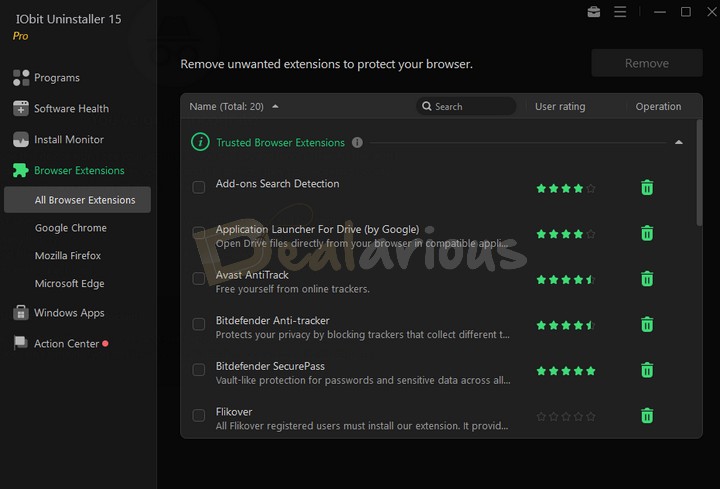
Task: Check the Application Launcher For Drive checkbox
Action: pyautogui.click(x=198, y=232)
